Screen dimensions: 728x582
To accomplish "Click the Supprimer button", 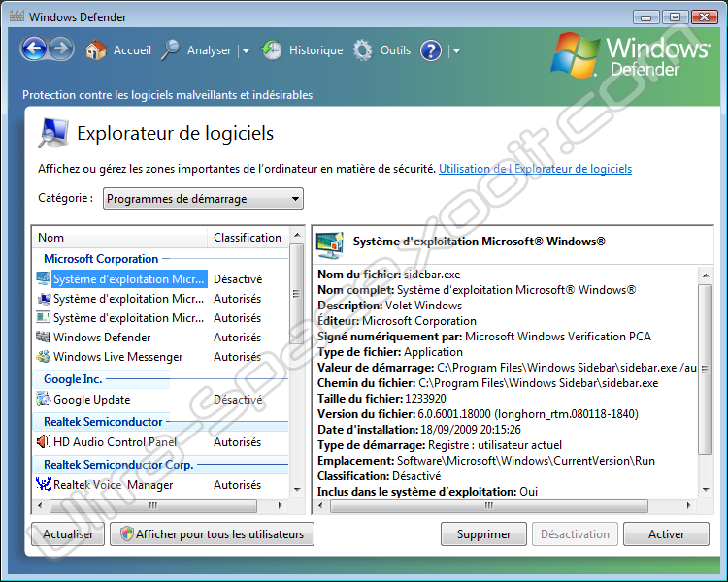I will [483, 534].
